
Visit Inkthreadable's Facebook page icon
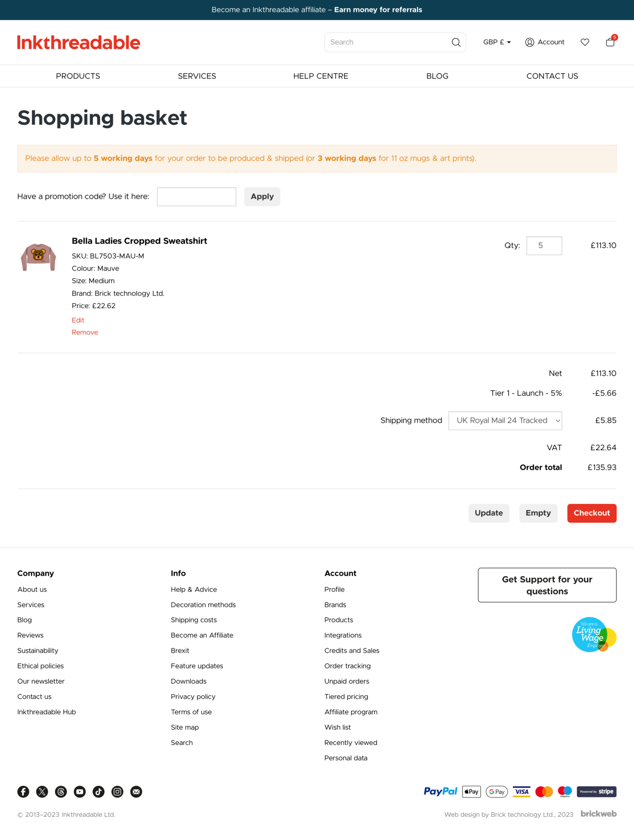click(23, 792)
